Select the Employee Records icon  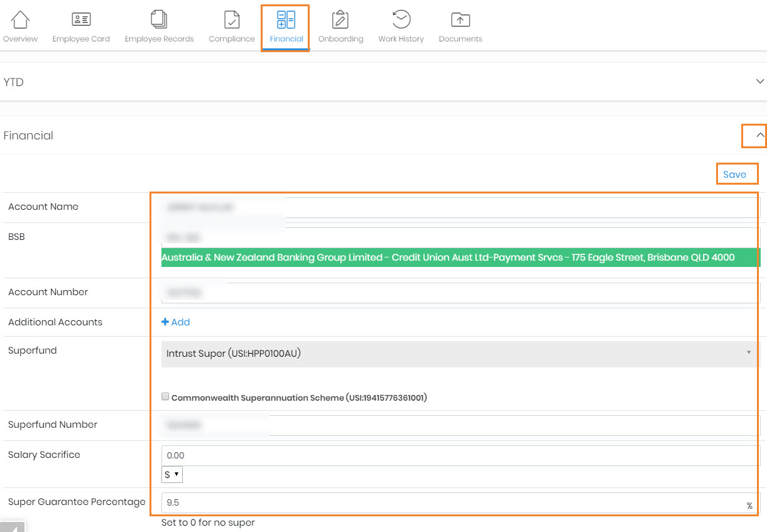[159, 19]
